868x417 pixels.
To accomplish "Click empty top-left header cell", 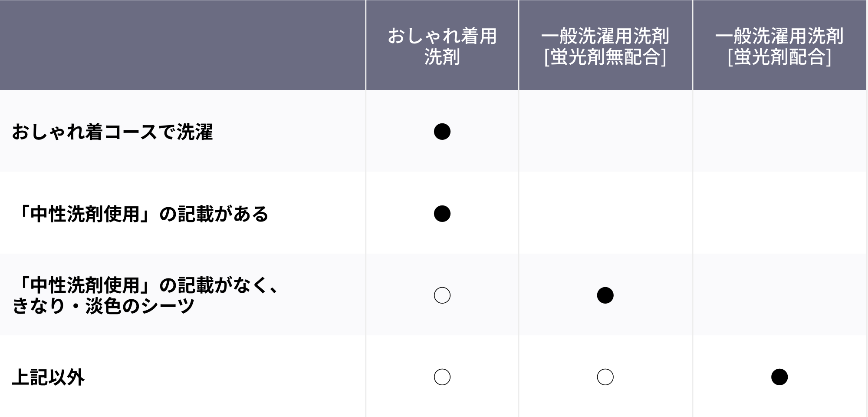I will [182, 45].
